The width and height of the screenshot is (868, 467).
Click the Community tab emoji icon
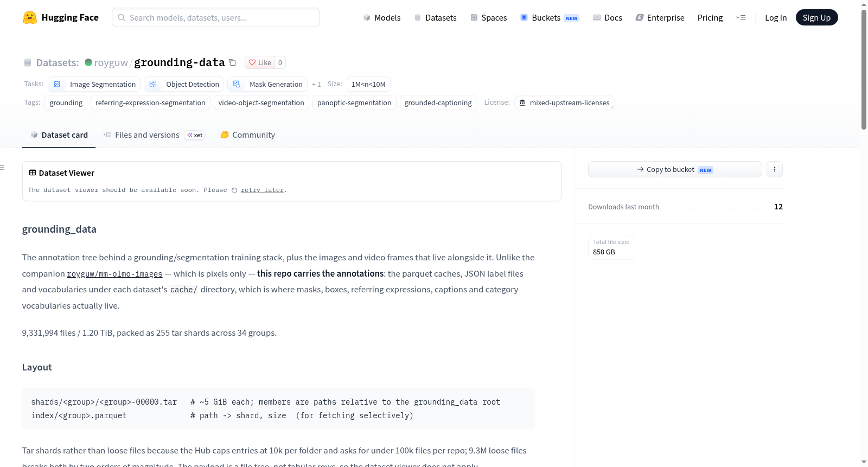(x=225, y=135)
